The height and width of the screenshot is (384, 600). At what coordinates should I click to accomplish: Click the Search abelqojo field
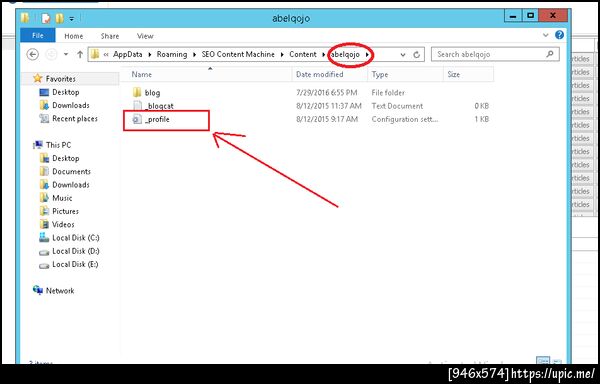(x=495, y=54)
